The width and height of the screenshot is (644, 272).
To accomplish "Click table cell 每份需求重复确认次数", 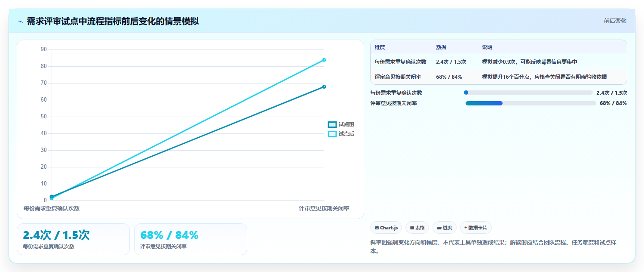I will pyautogui.click(x=400, y=62).
